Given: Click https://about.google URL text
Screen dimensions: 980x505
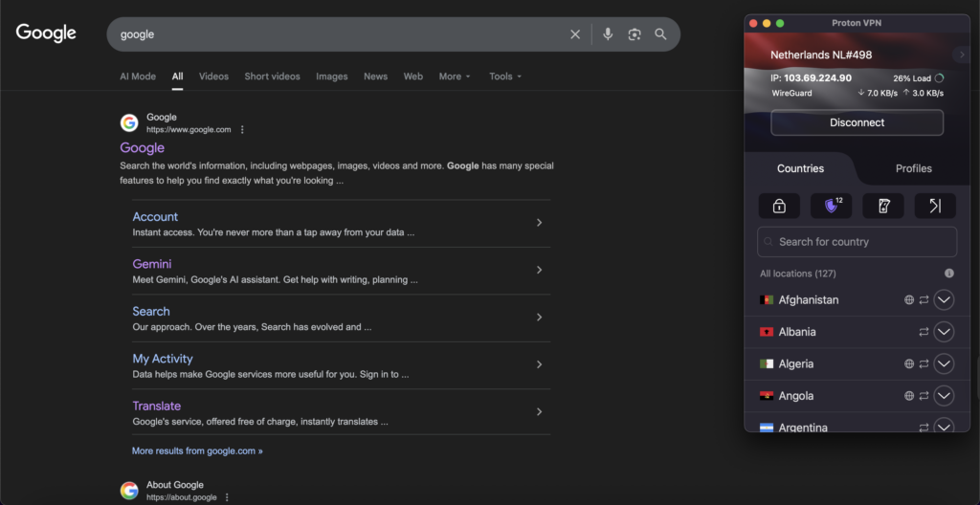Looking at the screenshot, I should tap(182, 497).
